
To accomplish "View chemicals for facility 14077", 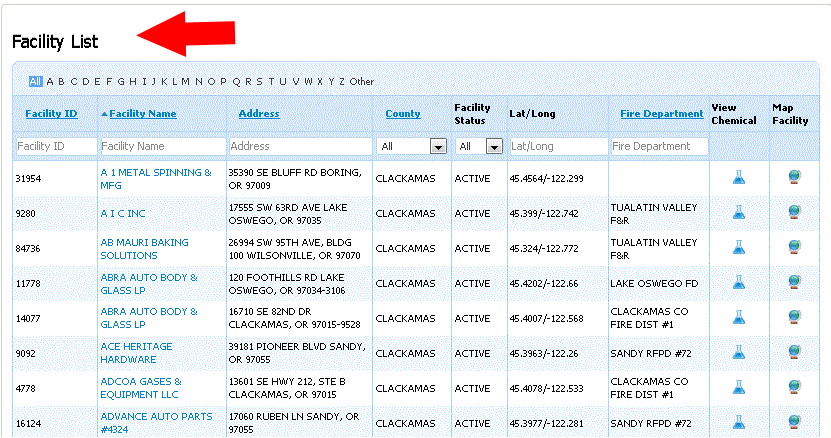I will pos(739,317).
